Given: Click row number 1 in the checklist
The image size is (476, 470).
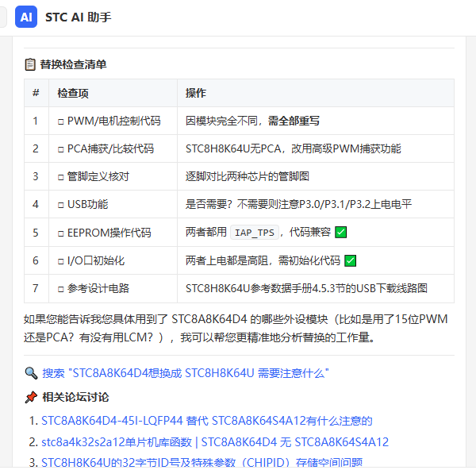Looking at the screenshot, I should point(36,121).
